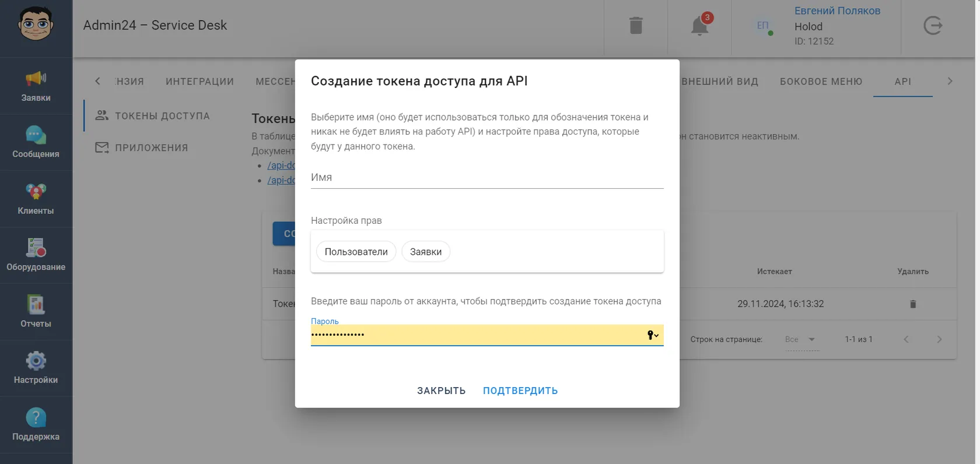The height and width of the screenshot is (464, 980).
Task: Click the ЕП user avatar
Action: pos(763,26)
